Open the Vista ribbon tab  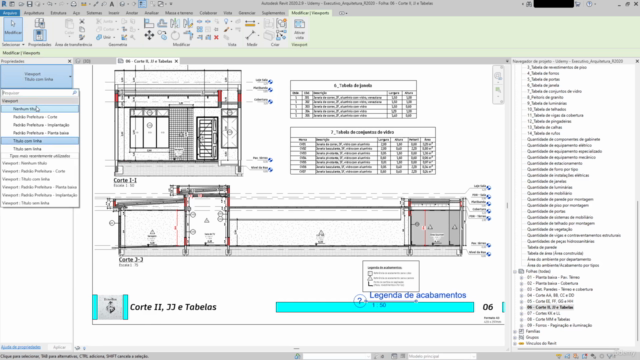pos(228,13)
